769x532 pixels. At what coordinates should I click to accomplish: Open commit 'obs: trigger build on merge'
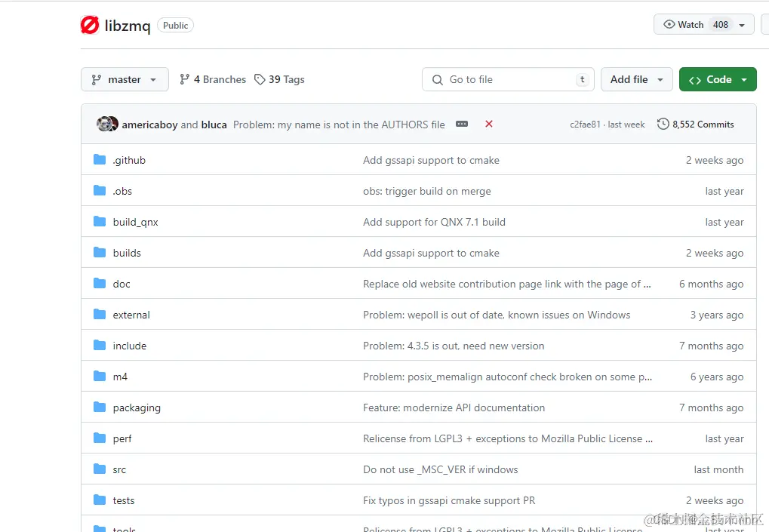[x=426, y=191]
